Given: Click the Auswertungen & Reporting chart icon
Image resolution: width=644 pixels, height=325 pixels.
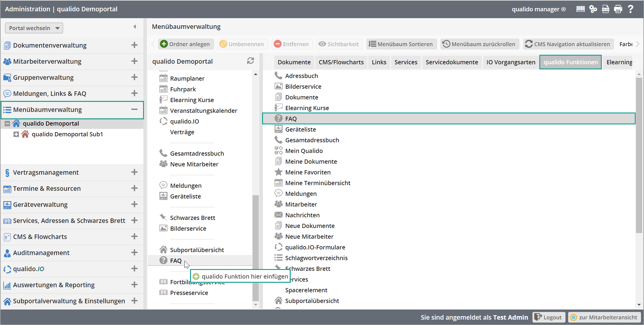Looking at the screenshot, I should (x=7, y=285).
